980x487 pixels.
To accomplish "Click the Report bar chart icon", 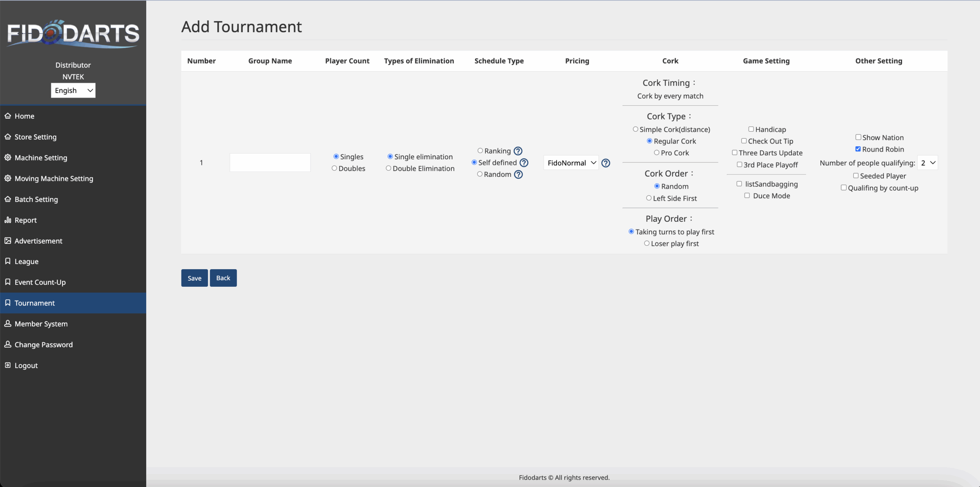I will pyautogui.click(x=8, y=220).
